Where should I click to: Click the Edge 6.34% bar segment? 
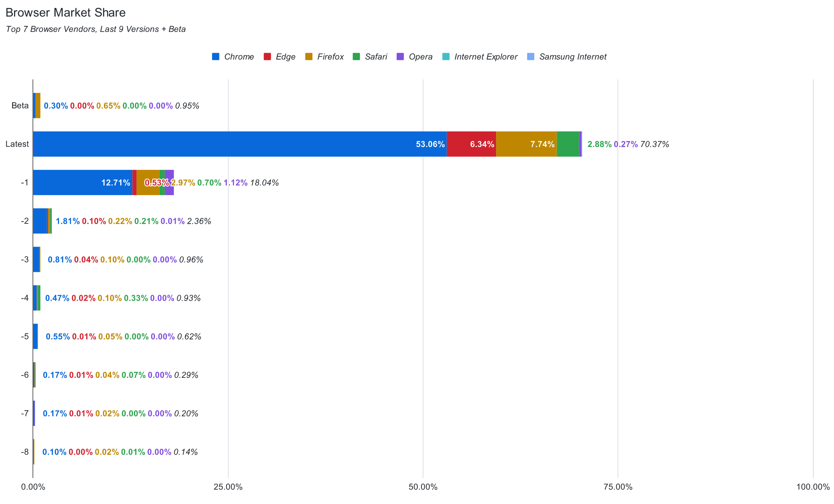click(x=471, y=144)
